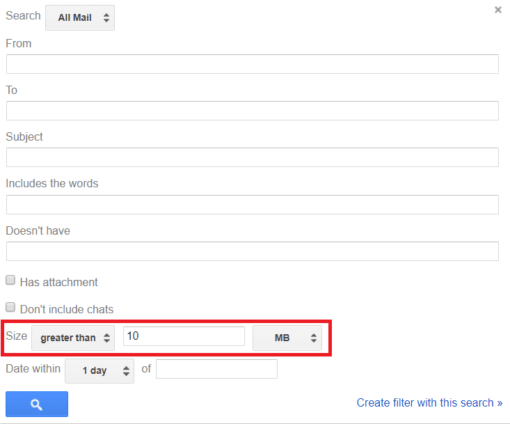Open the MB size unit dropdown
Viewport: 510px width, 424px height.
(x=287, y=338)
